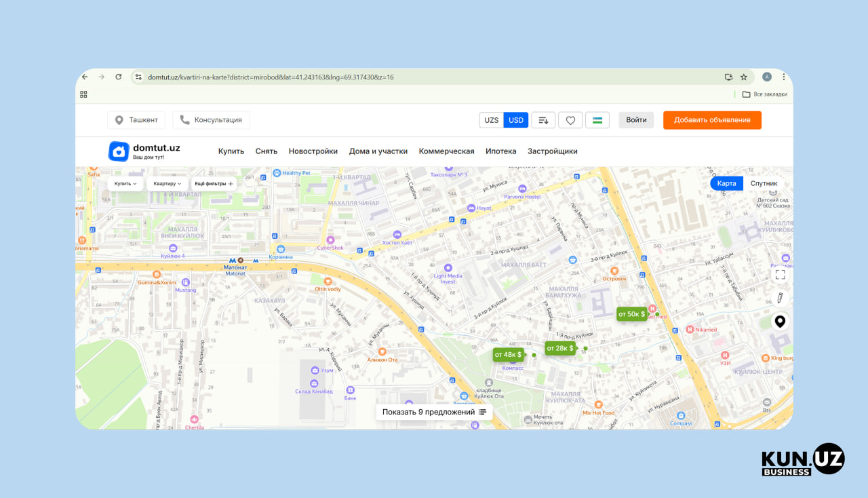
Task: Switch map to Спутник view
Action: coord(764,184)
